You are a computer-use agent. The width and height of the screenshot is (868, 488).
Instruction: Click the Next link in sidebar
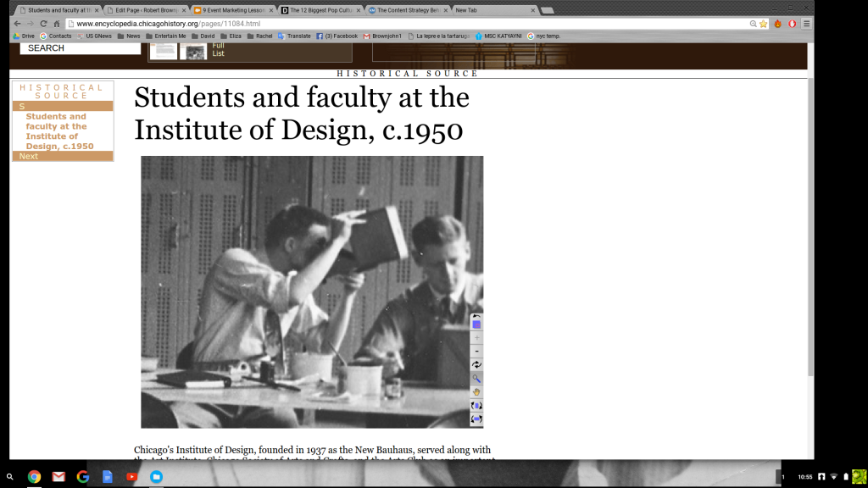[29, 156]
